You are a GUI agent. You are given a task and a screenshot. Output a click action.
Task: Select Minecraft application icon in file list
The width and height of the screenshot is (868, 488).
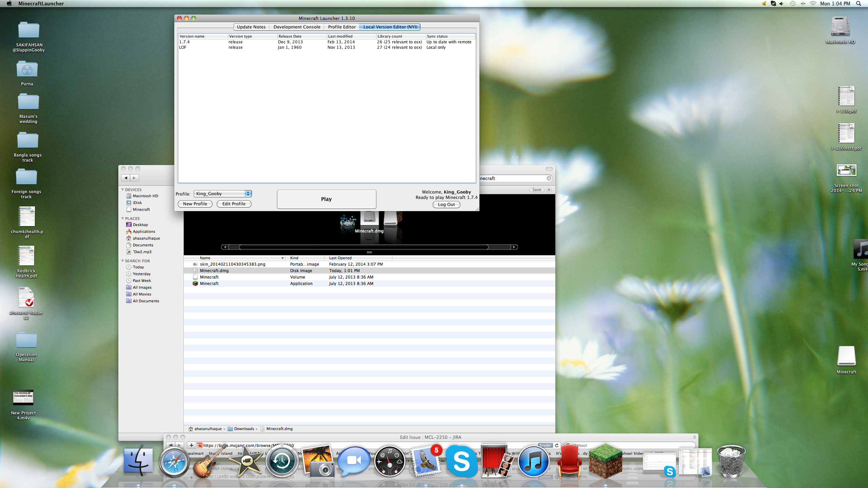(x=195, y=284)
